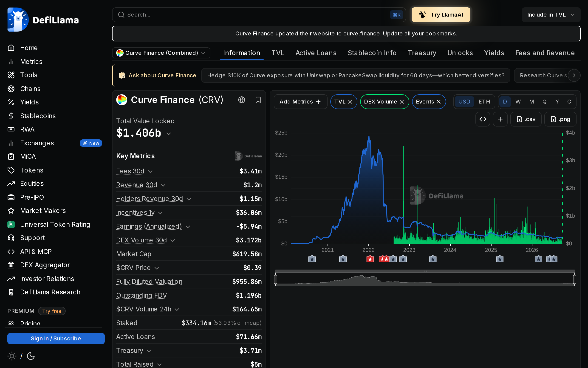Open the Market Makers star icon
Viewport: 588px width, 368px height.
click(x=11, y=211)
